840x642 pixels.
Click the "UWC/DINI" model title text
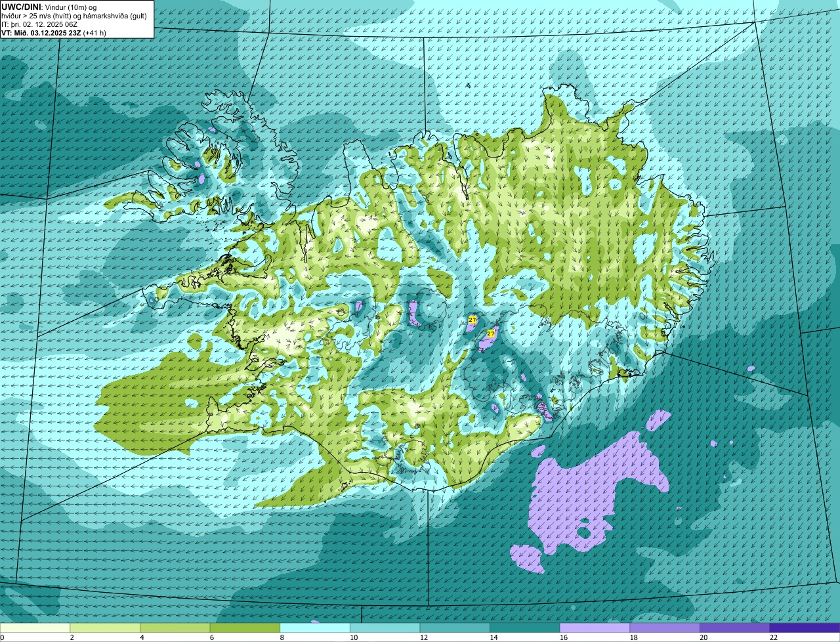tap(20, 7)
